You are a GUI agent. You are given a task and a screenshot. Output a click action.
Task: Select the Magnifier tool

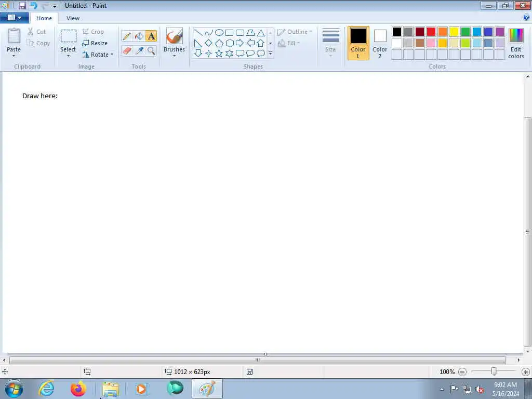tap(151, 50)
